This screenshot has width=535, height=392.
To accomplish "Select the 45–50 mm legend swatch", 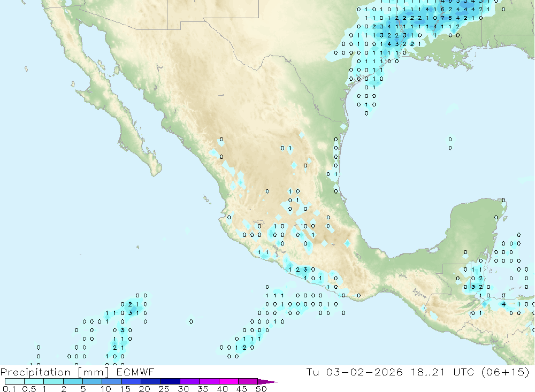I will pyautogui.click(x=248, y=381).
